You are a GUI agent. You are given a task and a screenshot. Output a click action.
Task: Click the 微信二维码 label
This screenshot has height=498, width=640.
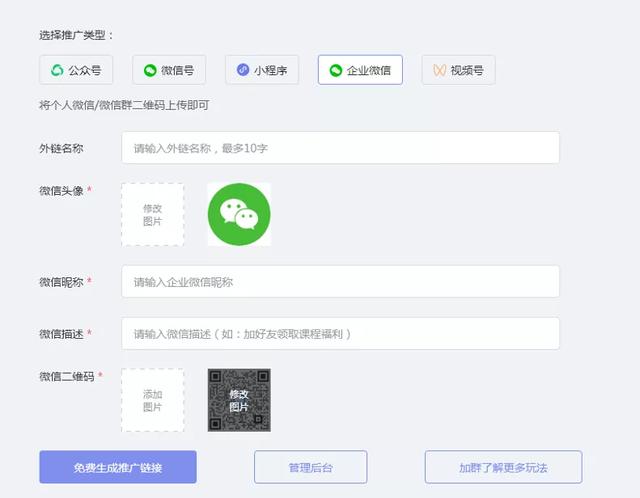(67, 376)
